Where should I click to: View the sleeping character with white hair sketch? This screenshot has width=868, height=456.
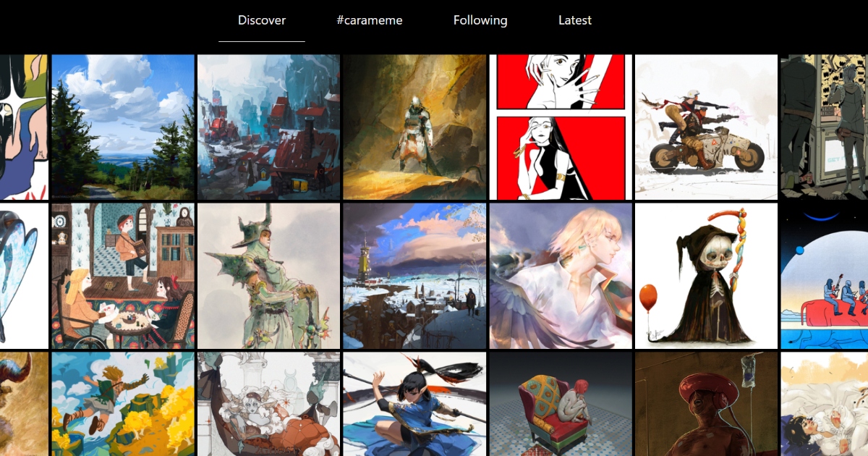(268, 404)
